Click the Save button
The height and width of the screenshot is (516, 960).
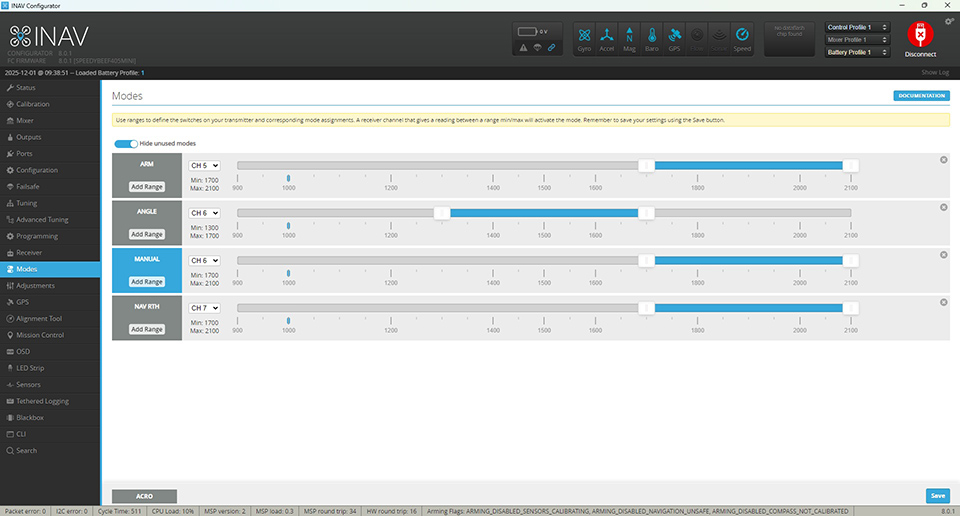[937, 495]
